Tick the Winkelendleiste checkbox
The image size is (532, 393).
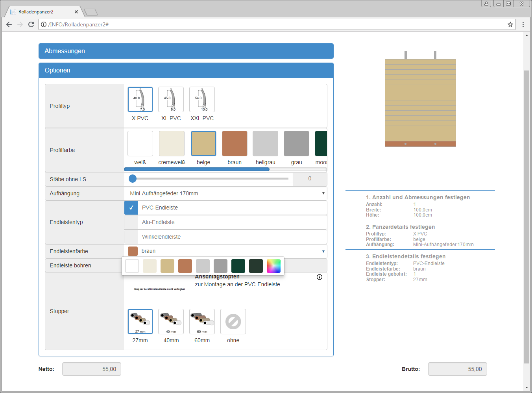click(131, 237)
